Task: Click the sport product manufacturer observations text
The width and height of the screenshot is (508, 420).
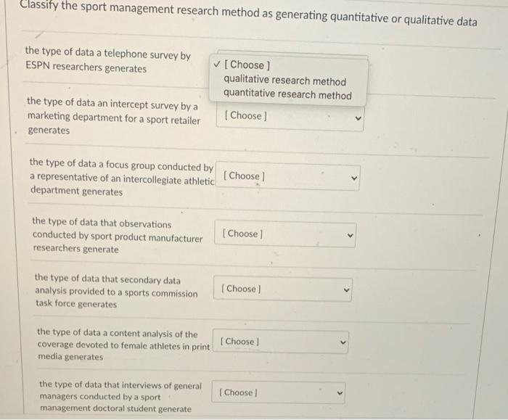Action: [117, 236]
